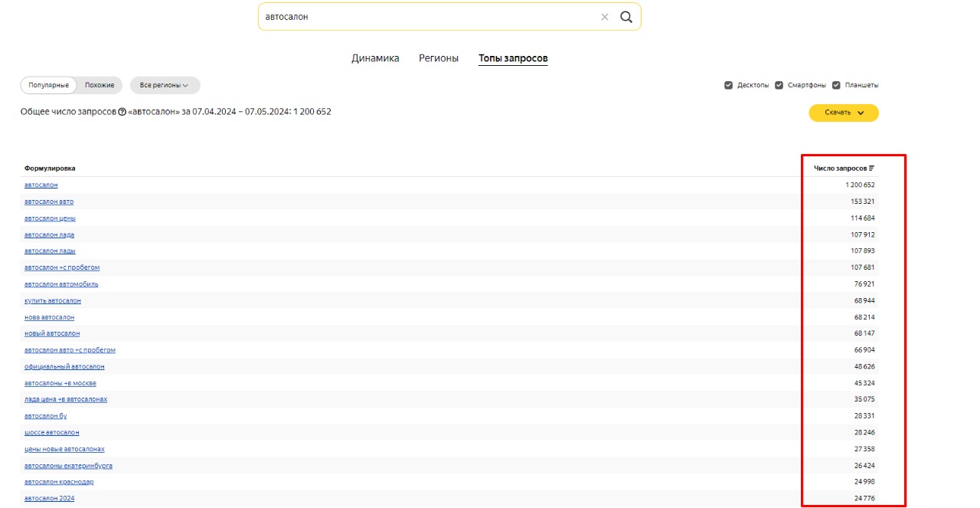The image size is (980, 508).
Task: Switch to the Динамика tab
Action: pyautogui.click(x=375, y=58)
